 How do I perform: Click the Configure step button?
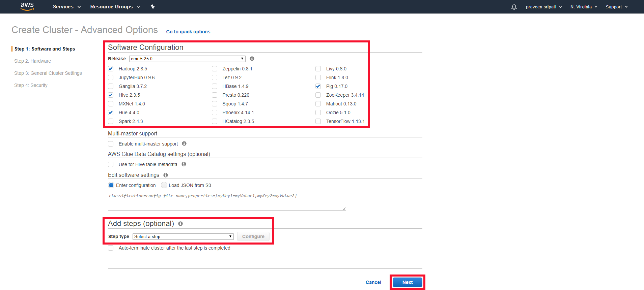[x=253, y=236]
